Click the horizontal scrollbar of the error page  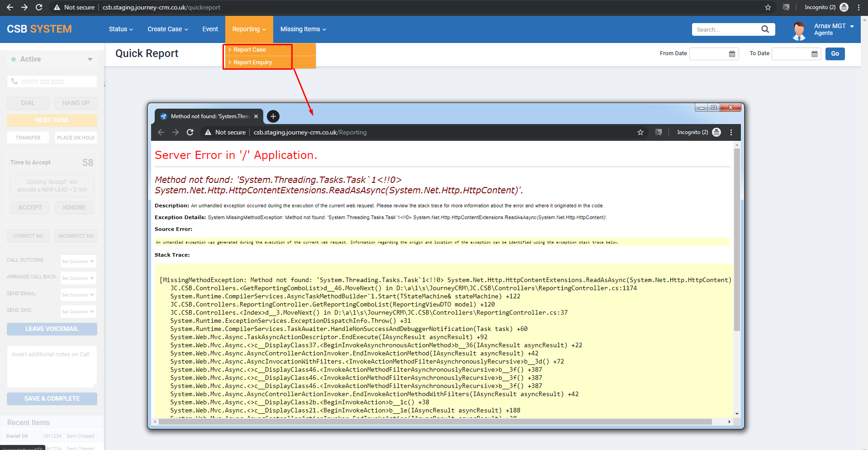[x=435, y=421]
